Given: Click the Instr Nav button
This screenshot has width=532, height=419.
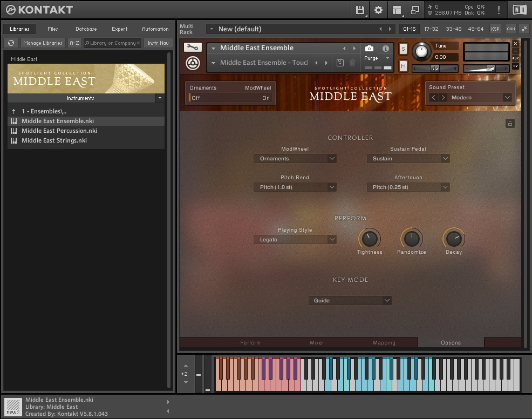Looking at the screenshot, I should 158,43.
